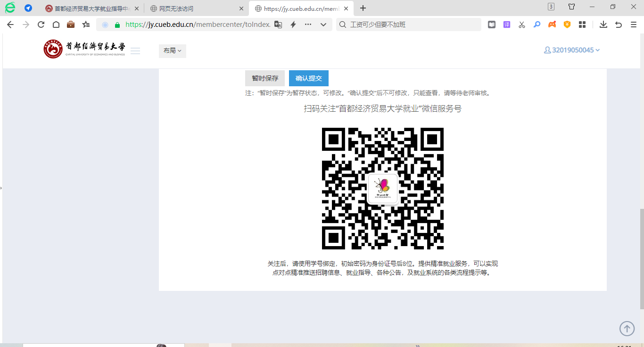Close the 网页无法访问 tab
Screen dimensions: 644x347
[241, 8]
